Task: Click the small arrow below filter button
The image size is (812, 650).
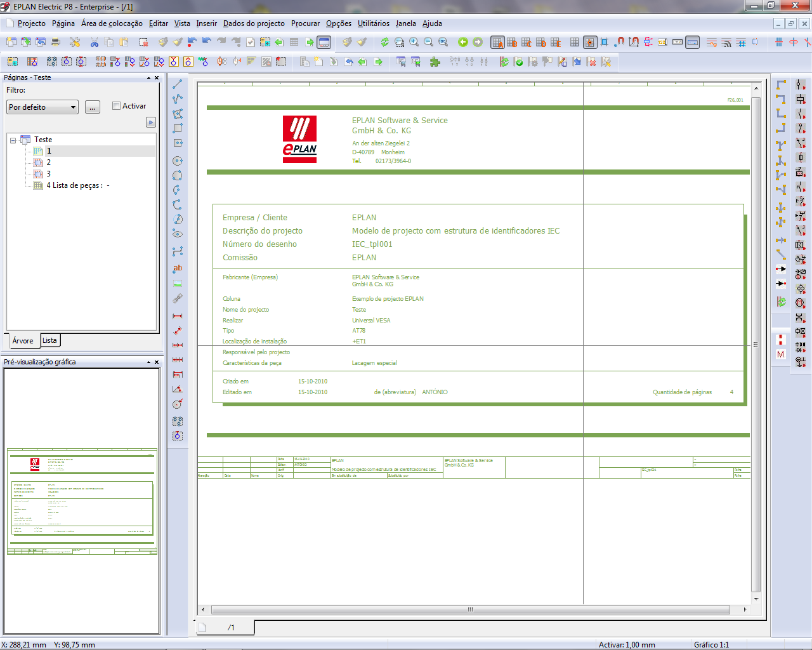Action: click(x=151, y=122)
